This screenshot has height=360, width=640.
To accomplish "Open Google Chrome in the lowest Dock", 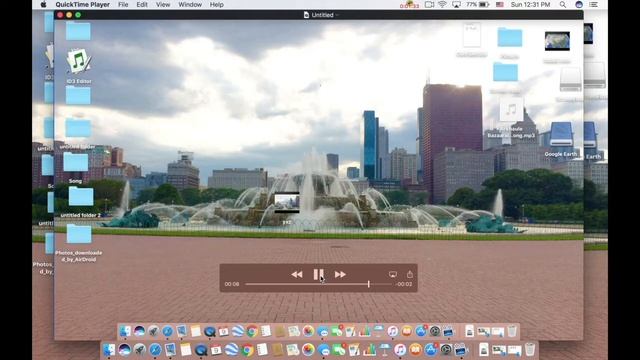I will 247,350.
